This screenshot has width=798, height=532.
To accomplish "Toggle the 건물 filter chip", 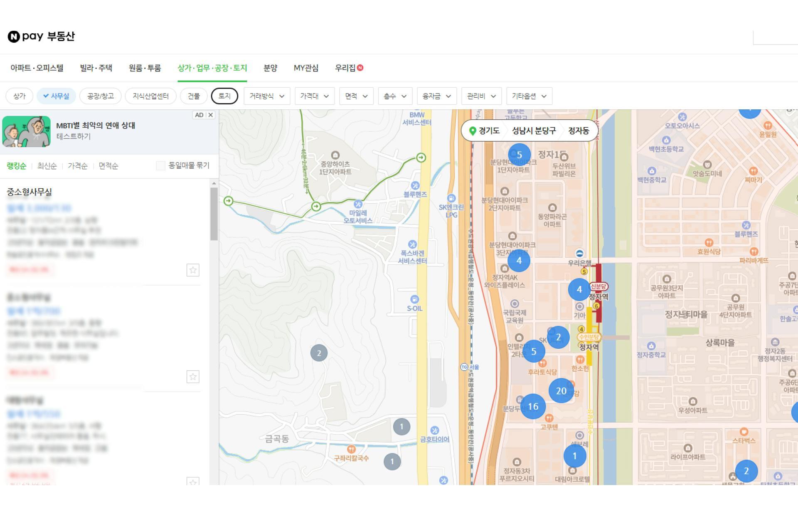I will click(x=194, y=96).
